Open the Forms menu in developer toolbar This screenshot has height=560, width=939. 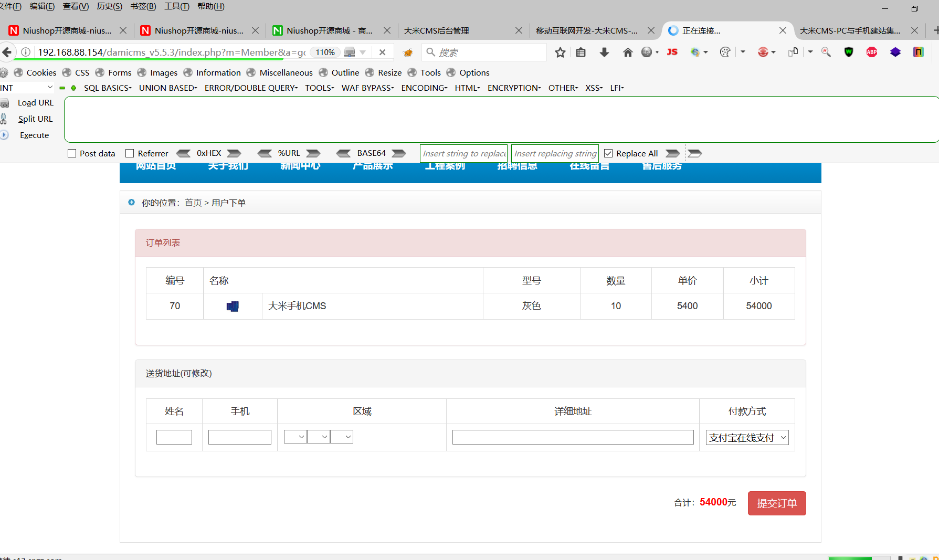click(x=113, y=72)
